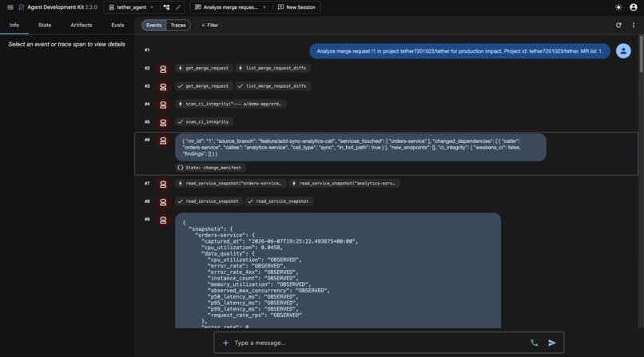Click the event number #1 label
The height and width of the screenshot is (357, 644).
(x=147, y=50)
